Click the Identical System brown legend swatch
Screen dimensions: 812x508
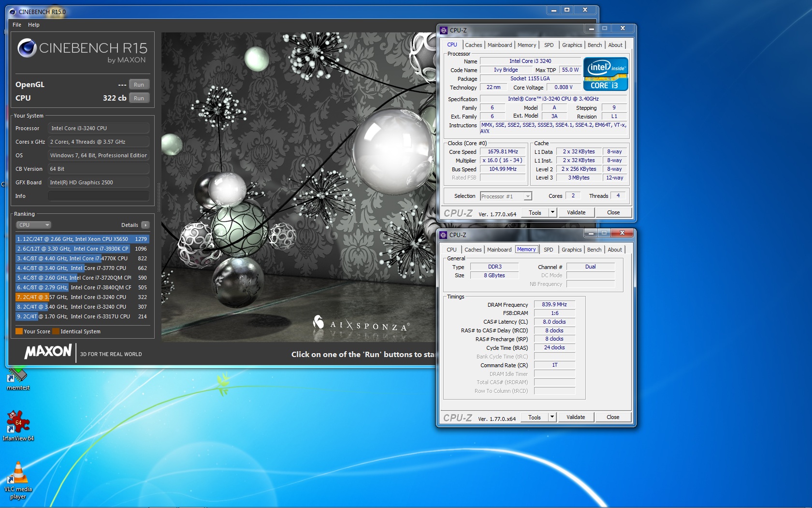tap(56, 331)
